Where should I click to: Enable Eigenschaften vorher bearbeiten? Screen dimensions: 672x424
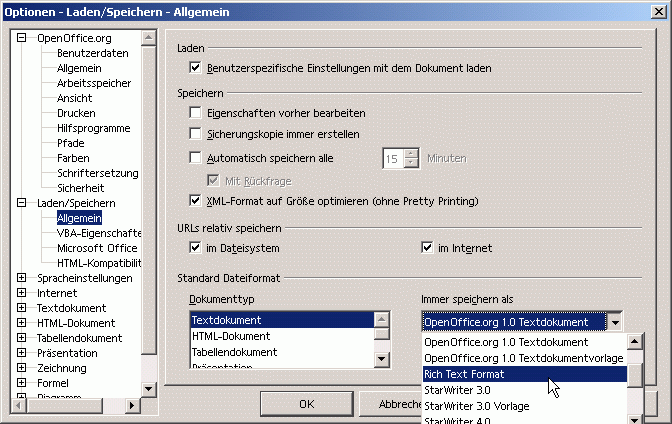tap(195, 113)
